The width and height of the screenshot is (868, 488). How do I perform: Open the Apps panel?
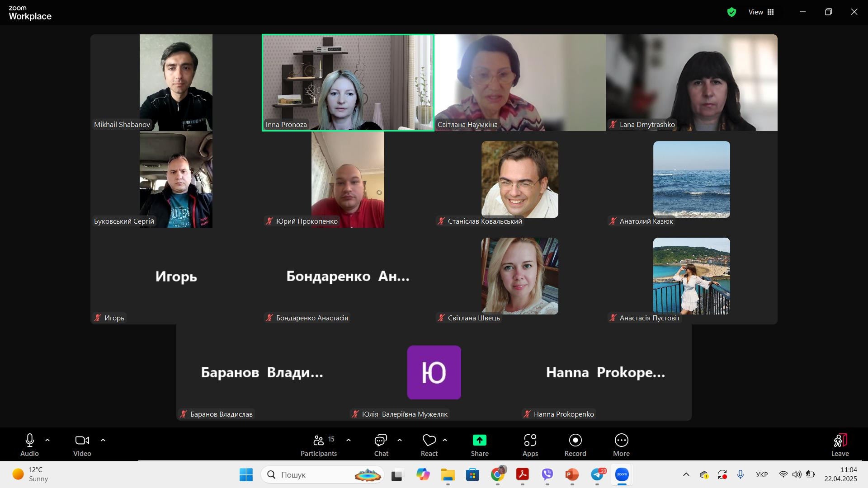click(530, 445)
